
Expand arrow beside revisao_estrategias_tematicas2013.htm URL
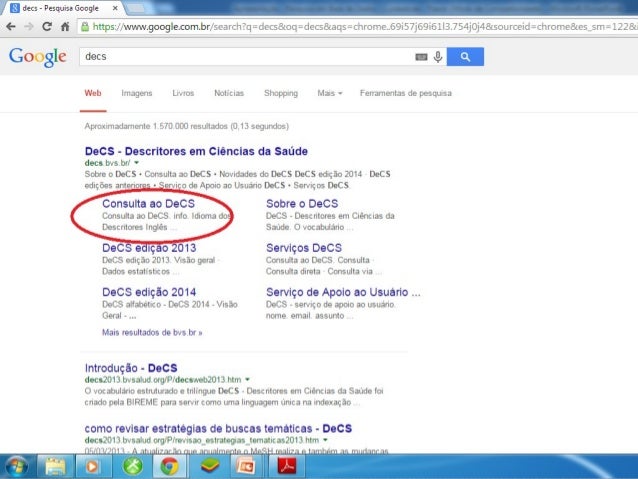coord(325,440)
